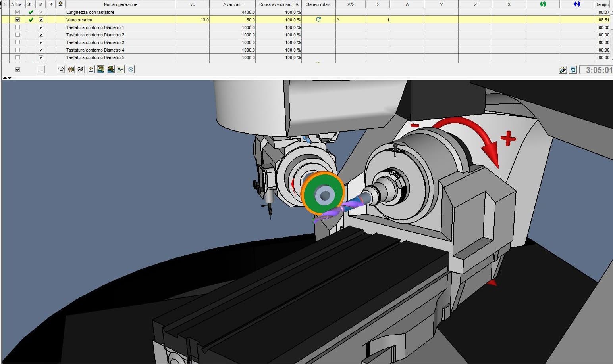Enable Affila checkbox for Tastatura contorno Diametro 1
This screenshot has width=613, height=364.
(x=17, y=27)
